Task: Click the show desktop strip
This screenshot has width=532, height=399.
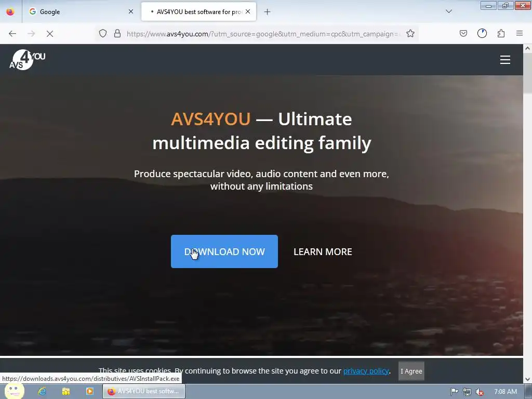Action: point(529,392)
